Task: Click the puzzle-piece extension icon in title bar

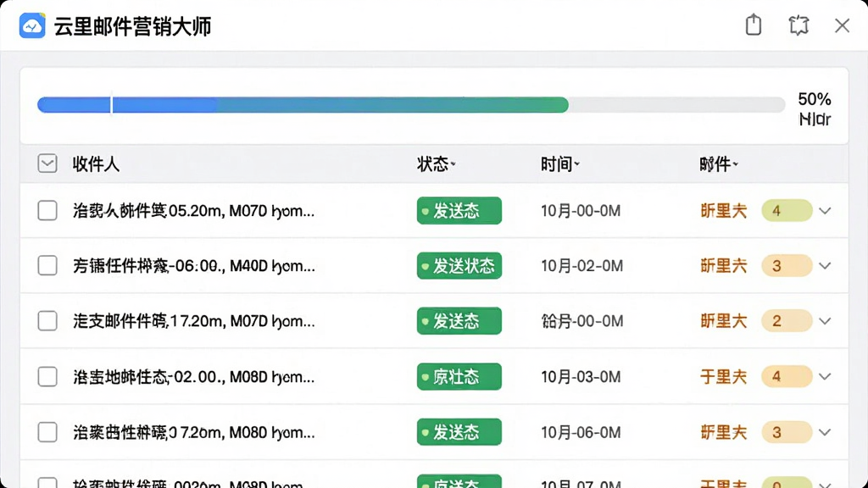Action: (798, 25)
